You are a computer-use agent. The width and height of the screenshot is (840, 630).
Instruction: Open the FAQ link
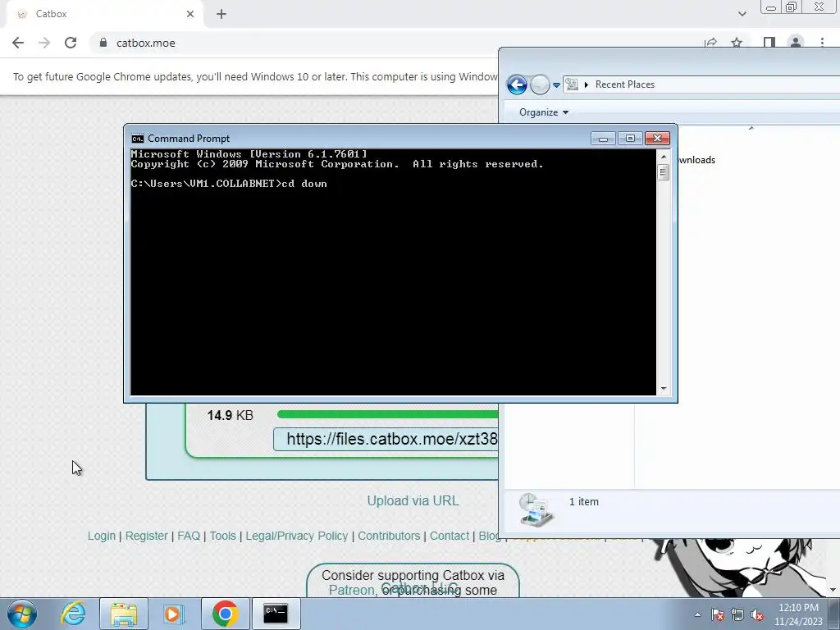tap(189, 536)
